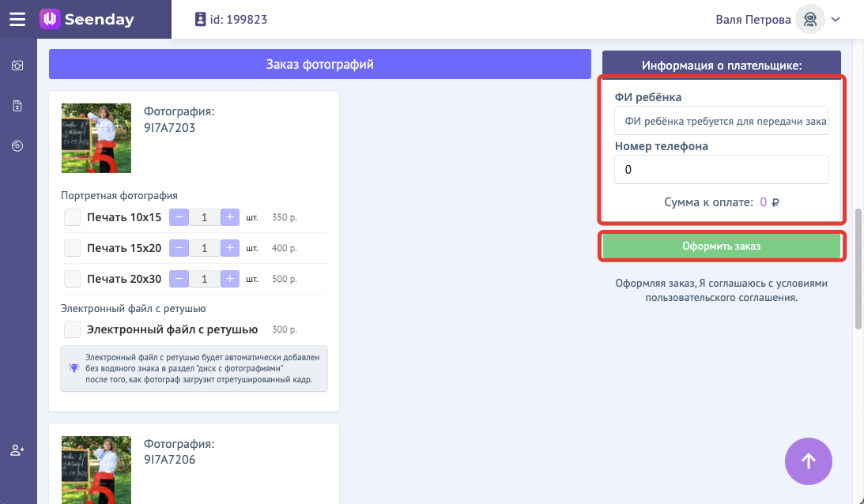This screenshot has height=504, width=864.
Task: Check the Печать 10x15 checkbox
Action: [x=73, y=217]
